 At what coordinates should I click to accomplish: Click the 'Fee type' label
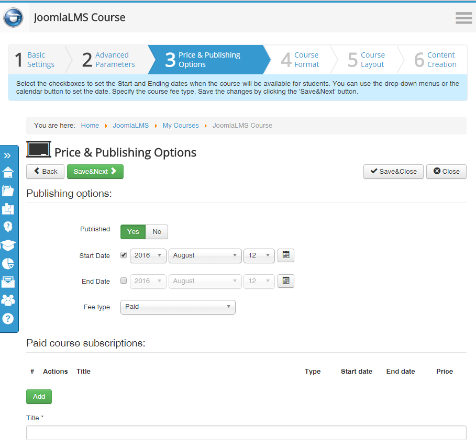tap(96, 307)
